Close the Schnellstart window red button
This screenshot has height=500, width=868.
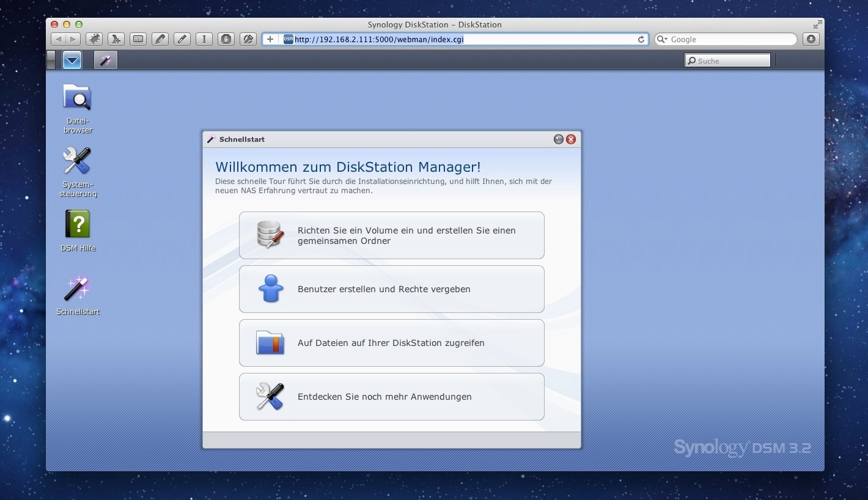coord(571,139)
